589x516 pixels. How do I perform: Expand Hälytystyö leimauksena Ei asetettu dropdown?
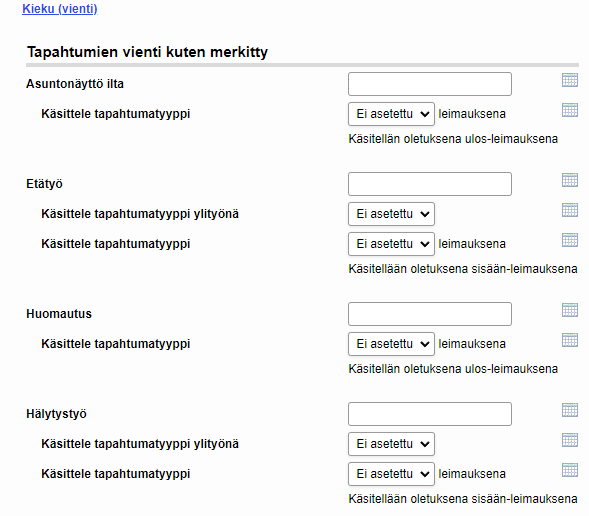[x=391, y=474]
